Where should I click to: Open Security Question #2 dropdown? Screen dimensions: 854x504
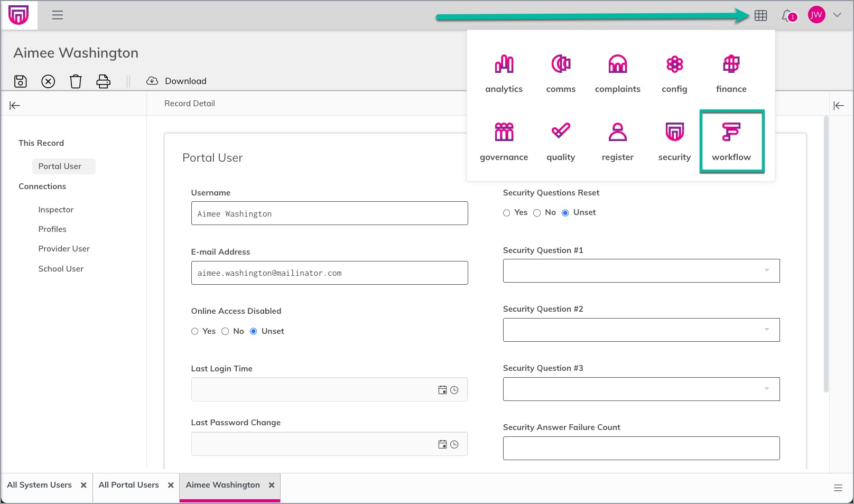(x=641, y=330)
